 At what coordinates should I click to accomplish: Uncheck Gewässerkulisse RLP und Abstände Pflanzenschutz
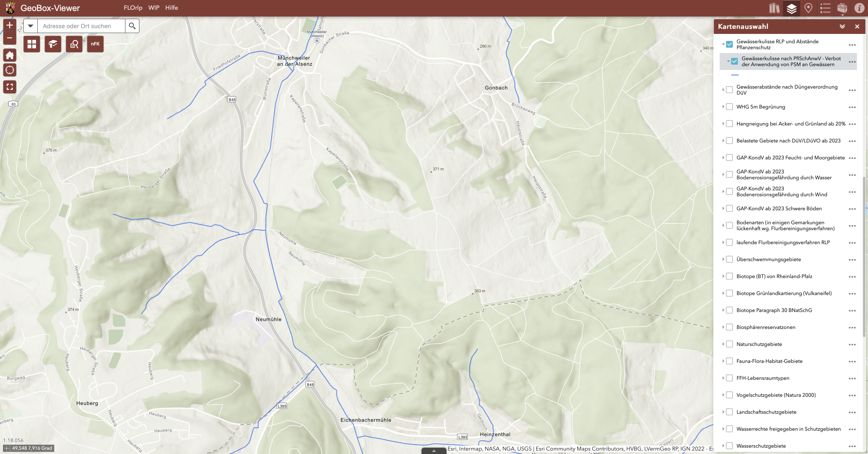tap(729, 45)
